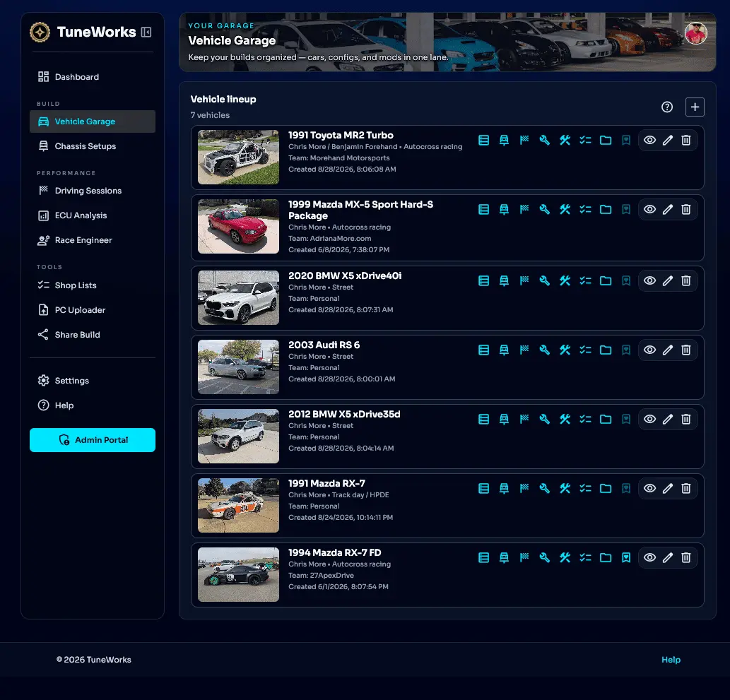Open Settings in the sidebar
Image resolution: width=730 pixels, height=700 pixels.
(92, 381)
